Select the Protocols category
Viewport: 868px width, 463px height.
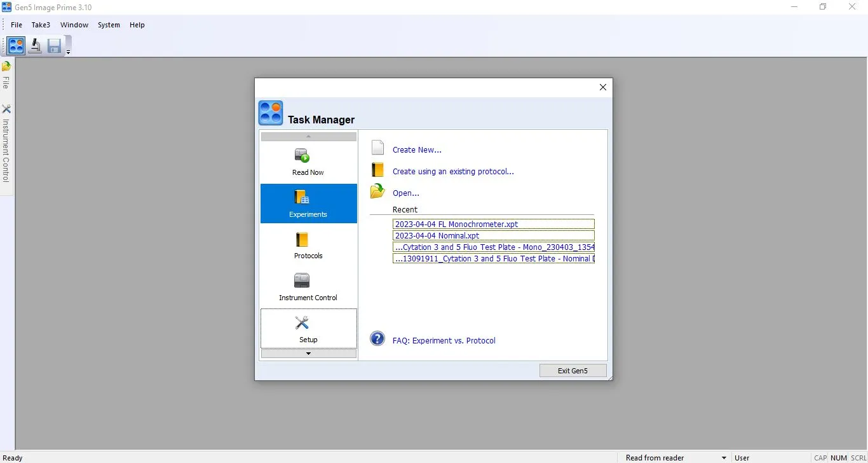pyautogui.click(x=308, y=245)
